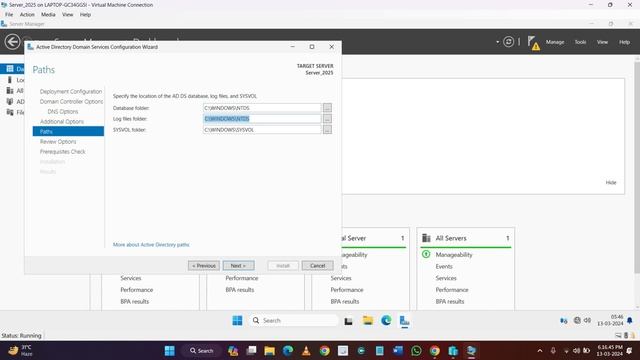Click the Previous button in the wizard
This screenshot has height=360, width=640.
(x=204, y=266)
